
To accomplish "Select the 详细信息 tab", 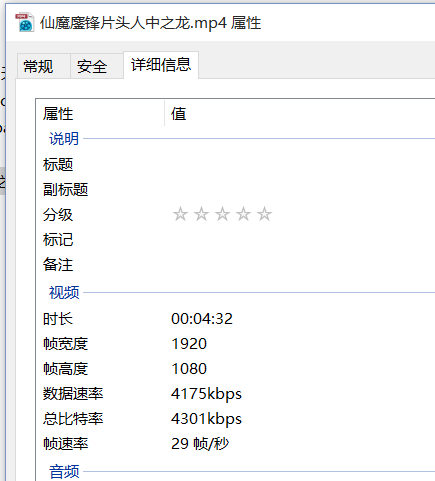I will 161,65.
